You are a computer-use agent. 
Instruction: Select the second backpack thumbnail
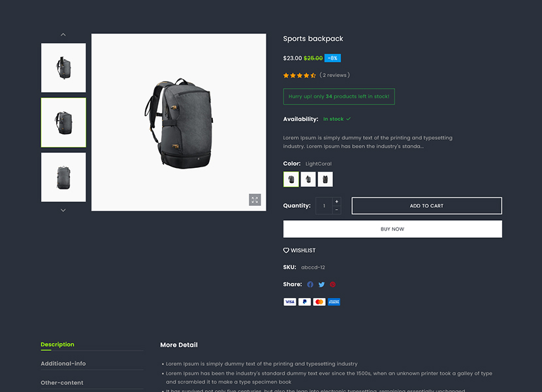[63, 122]
